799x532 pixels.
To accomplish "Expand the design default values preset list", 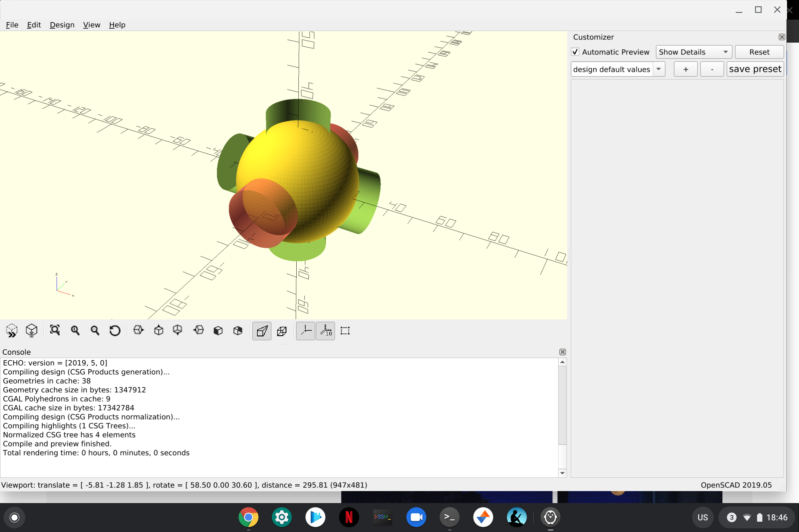I will [659, 69].
